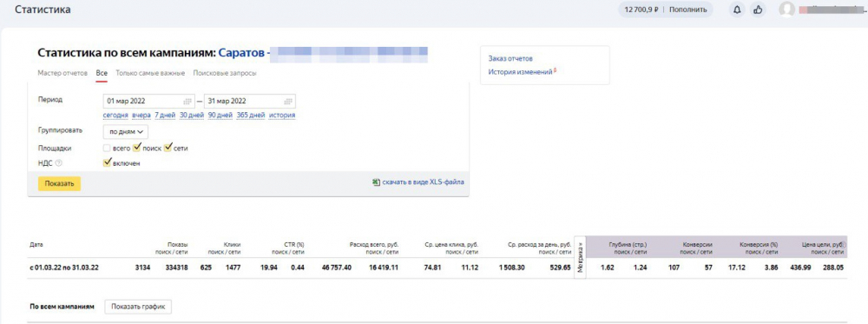Screen dimensions: 868x324
Task: Click the '01 мар 2022' start date field
Action: point(149,102)
